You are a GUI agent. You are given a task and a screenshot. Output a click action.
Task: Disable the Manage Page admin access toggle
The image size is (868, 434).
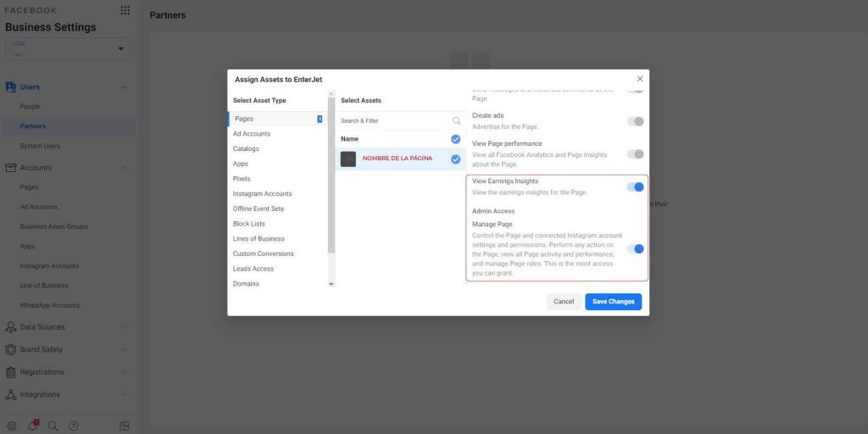635,248
